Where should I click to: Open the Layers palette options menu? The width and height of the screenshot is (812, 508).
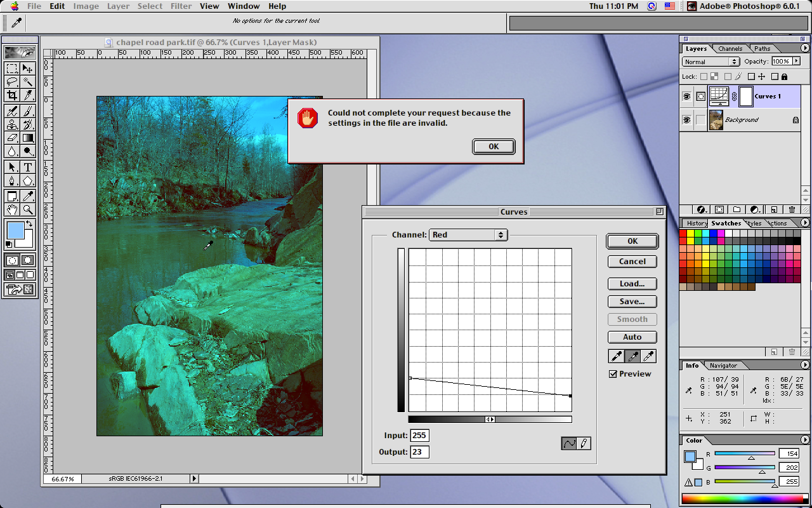pos(805,48)
